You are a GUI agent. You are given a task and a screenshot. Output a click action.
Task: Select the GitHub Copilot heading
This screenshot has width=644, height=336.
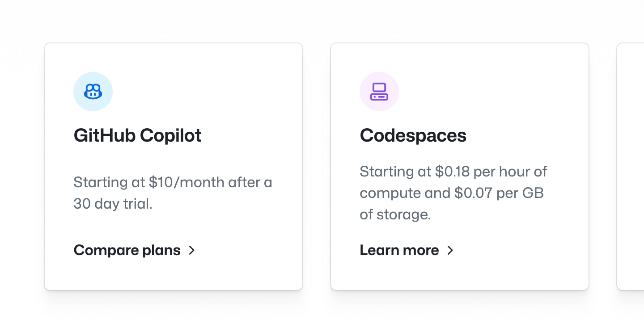[x=138, y=135]
